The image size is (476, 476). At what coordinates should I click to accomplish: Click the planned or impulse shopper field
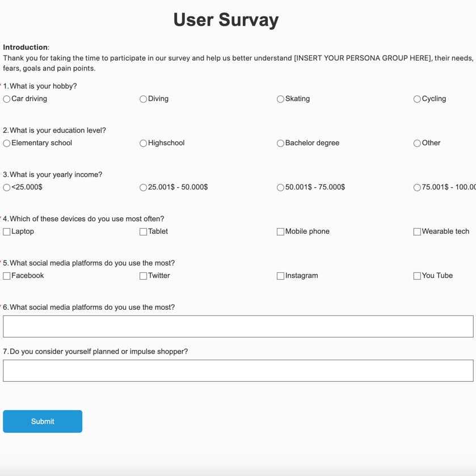[238, 370]
